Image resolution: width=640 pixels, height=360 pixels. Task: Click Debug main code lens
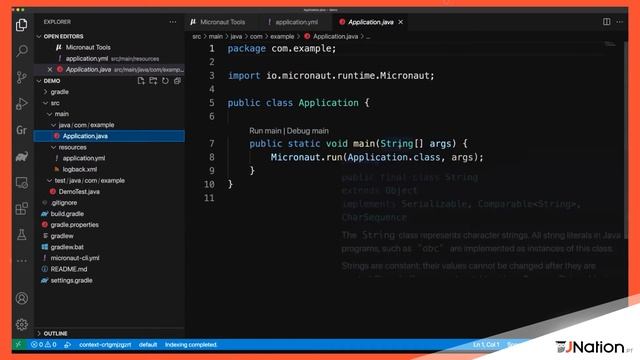[x=307, y=131]
